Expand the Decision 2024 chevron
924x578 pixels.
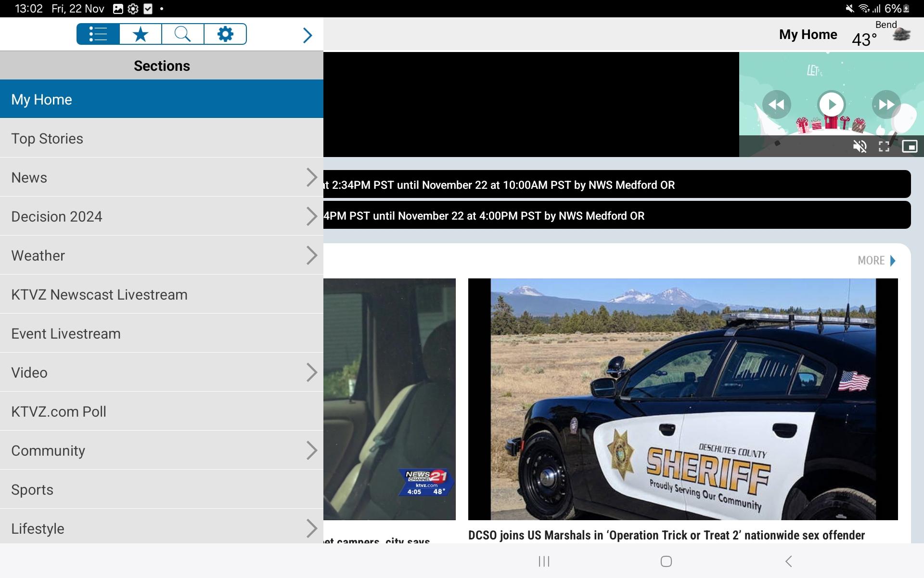point(312,216)
